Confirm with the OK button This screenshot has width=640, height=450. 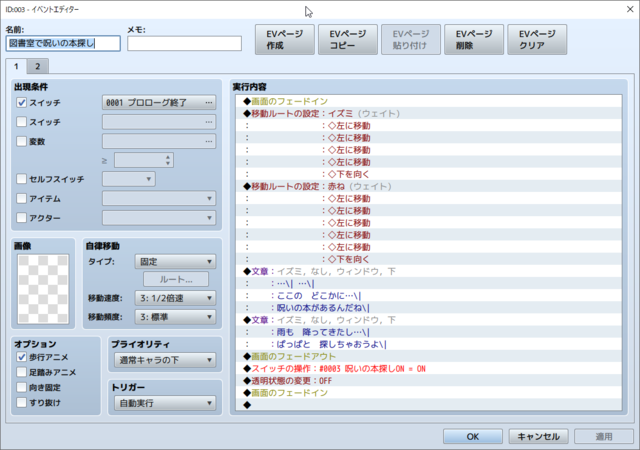click(x=473, y=437)
